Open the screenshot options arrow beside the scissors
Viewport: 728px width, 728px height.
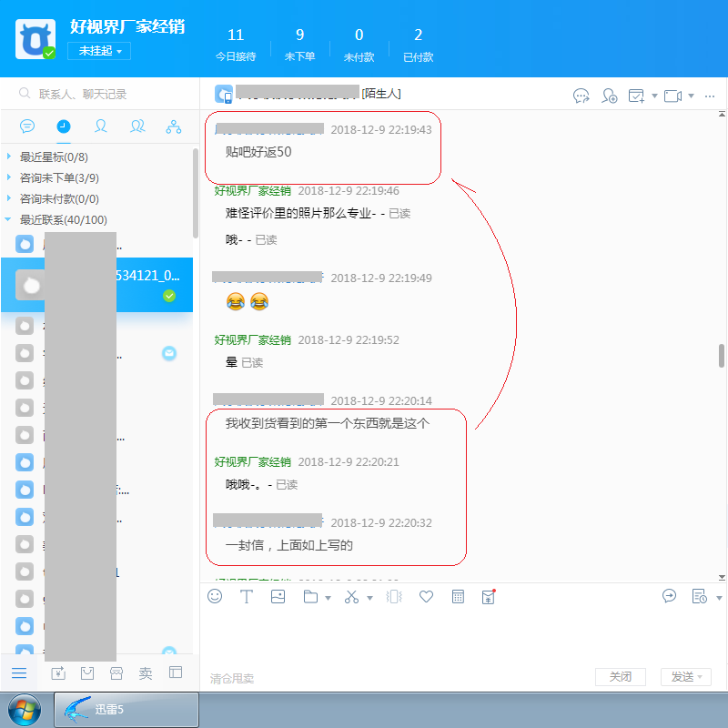(x=369, y=598)
